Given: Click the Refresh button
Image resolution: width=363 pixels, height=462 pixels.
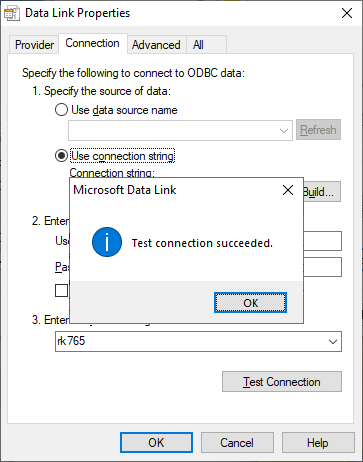Looking at the screenshot, I should [318, 130].
